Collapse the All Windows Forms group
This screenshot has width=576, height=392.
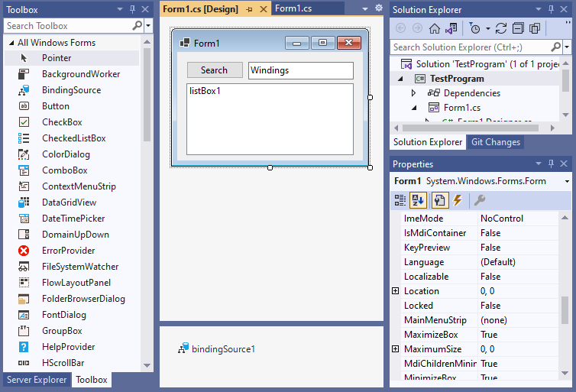click(x=11, y=43)
